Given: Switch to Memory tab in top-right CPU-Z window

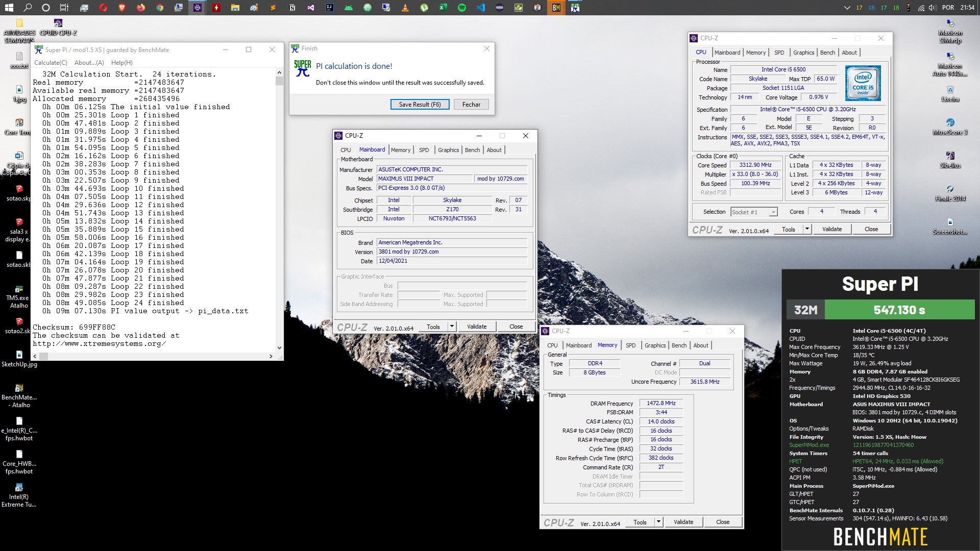Looking at the screenshot, I should (x=755, y=53).
